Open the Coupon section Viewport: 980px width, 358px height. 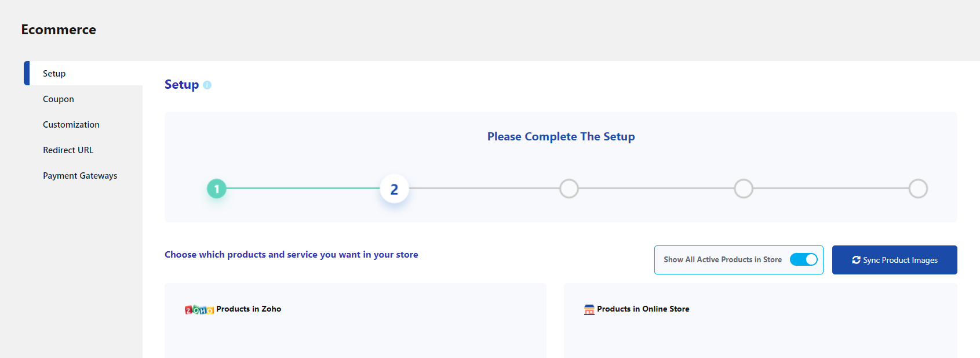[x=59, y=99]
